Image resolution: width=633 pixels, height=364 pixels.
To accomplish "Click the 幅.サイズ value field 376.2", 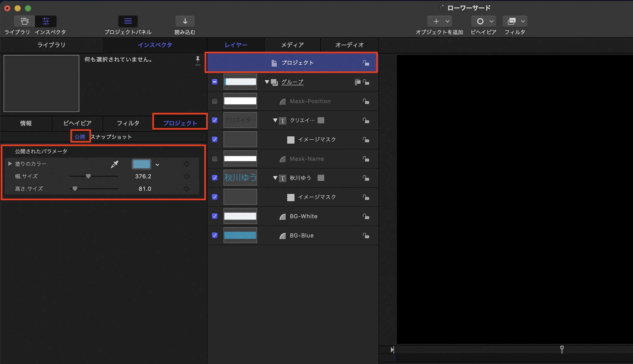I will (143, 176).
